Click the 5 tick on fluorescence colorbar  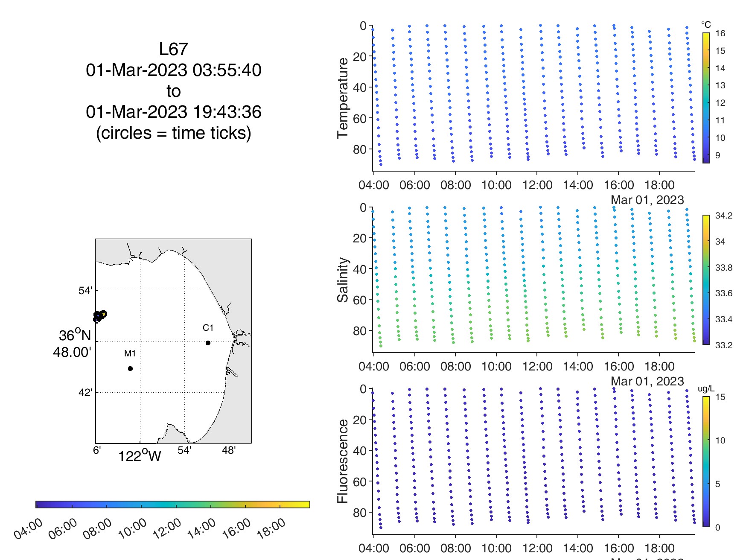click(718, 484)
